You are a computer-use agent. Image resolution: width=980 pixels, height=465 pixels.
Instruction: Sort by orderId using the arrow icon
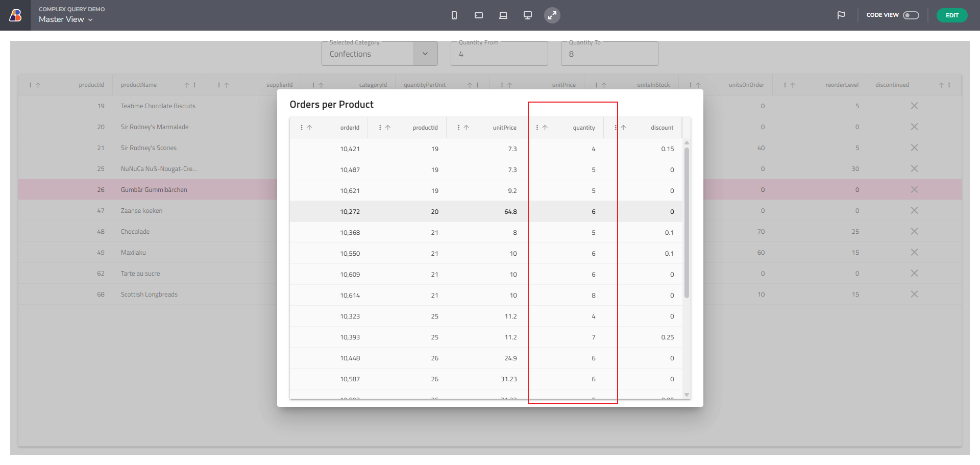tap(309, 128)
